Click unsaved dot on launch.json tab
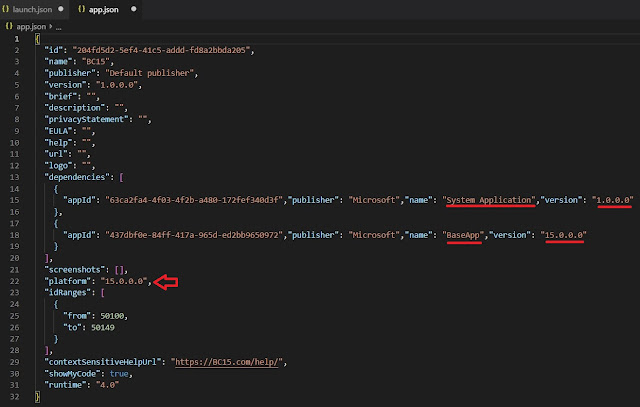The image size is (640, 407). click(x=61, y=9)
